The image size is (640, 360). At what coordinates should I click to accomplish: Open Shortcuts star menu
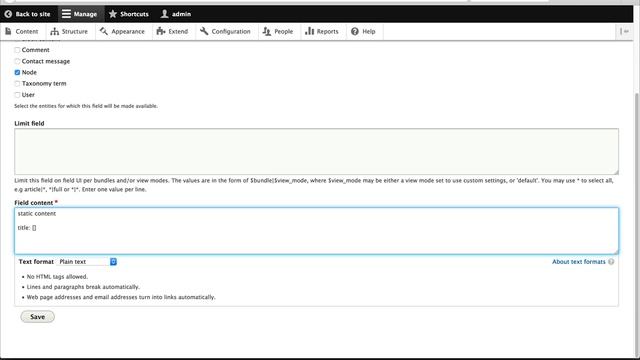point(113,14)
